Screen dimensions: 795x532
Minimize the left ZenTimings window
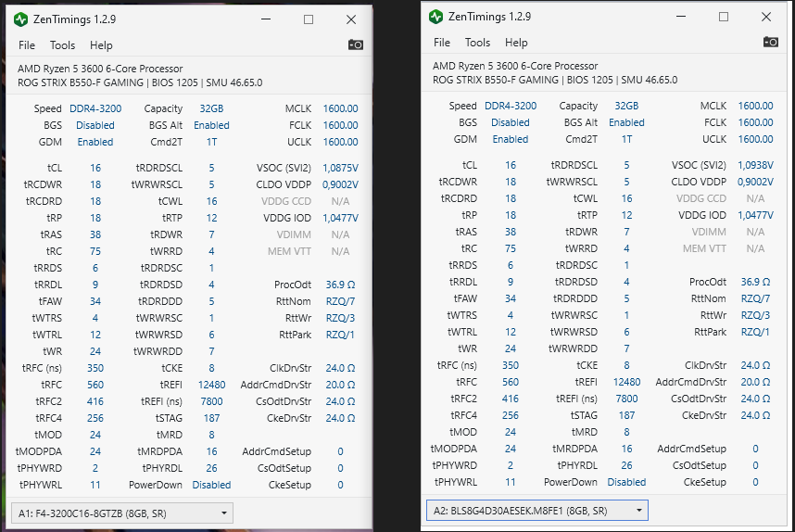pos(267,19)
